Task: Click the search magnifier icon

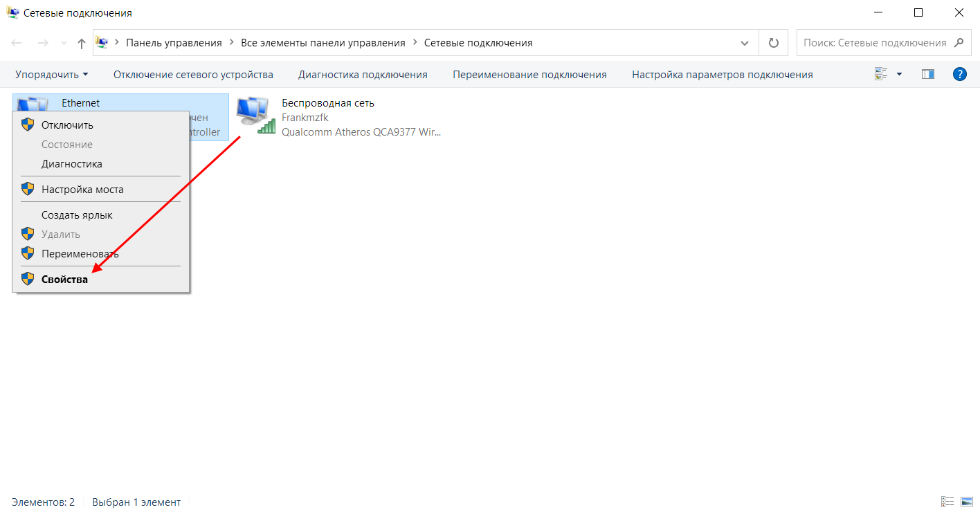Action: 959,43
